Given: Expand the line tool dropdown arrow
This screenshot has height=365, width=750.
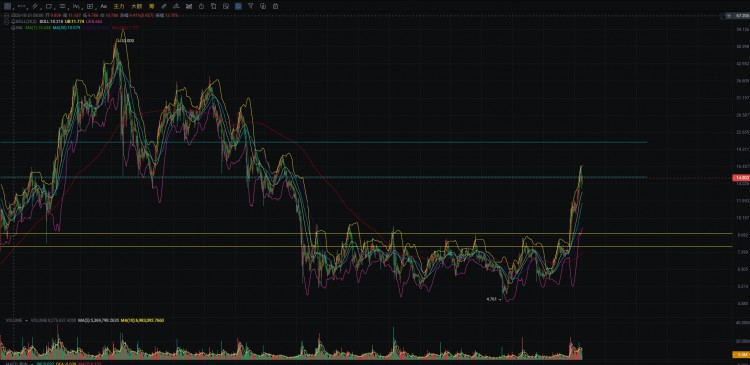Looking at the screenshot, I should click(27, 8).
